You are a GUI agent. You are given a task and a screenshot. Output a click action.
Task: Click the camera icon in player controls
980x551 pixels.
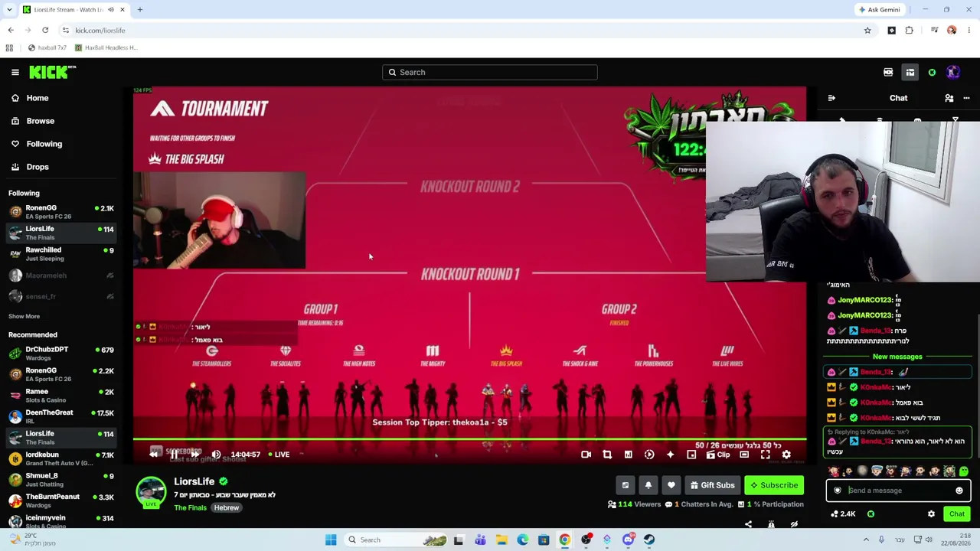pos(586,455)
